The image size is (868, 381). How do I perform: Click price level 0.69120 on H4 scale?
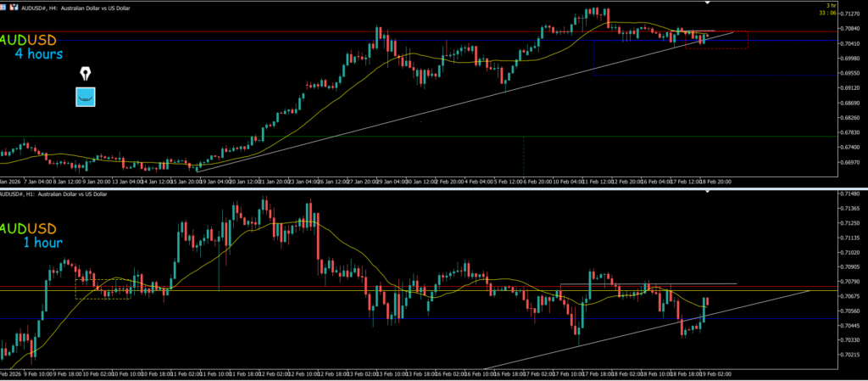coord(848,88)
